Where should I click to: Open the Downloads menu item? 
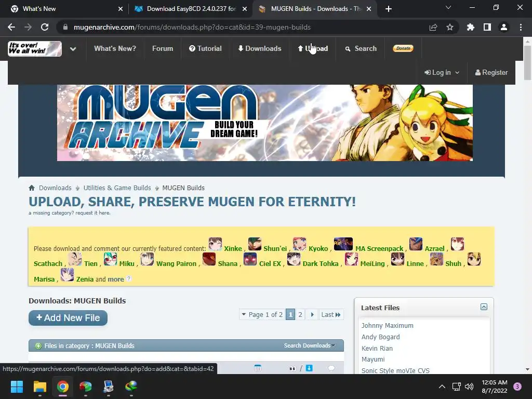(260, 48)
